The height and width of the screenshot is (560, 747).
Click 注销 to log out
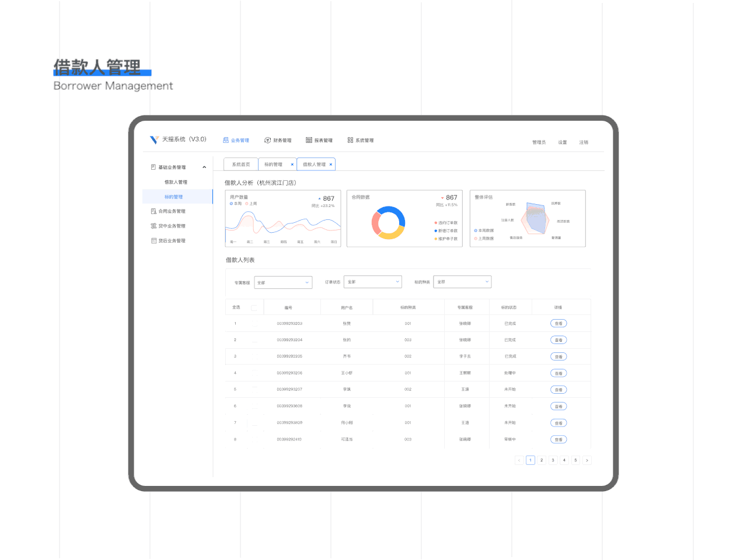[x=584, y=142]
